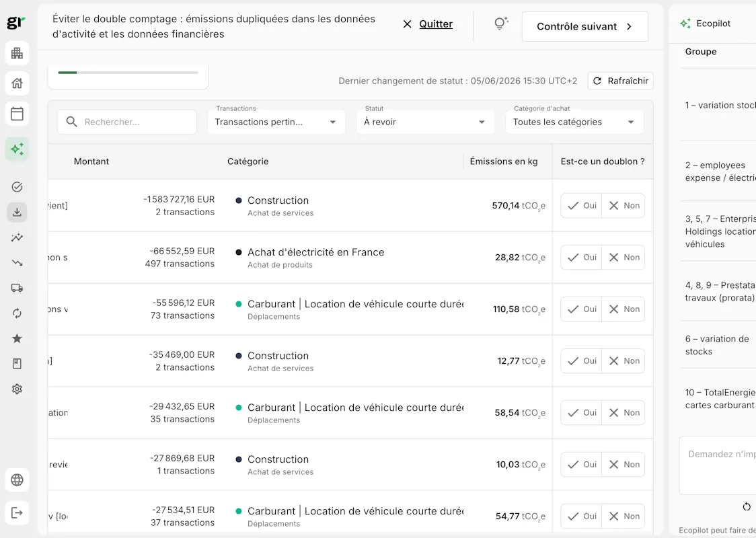Open the settings gear sidebar icon
Image resolution: width=756 pixels, height=538 pixels.
click(17, 389)
